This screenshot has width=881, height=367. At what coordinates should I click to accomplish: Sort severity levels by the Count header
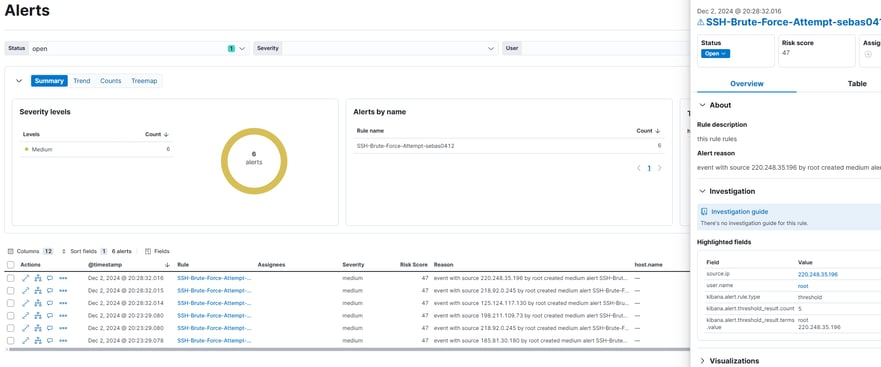point(157,134)
